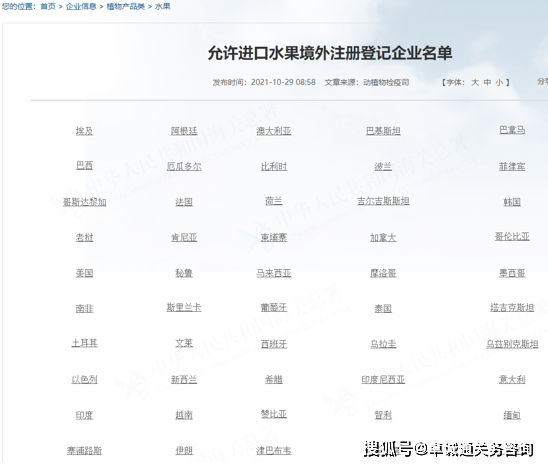Viewport: 548px width, 466px height.
Task: Select the 哥伦比亚 link
Action: coord(512,237)
